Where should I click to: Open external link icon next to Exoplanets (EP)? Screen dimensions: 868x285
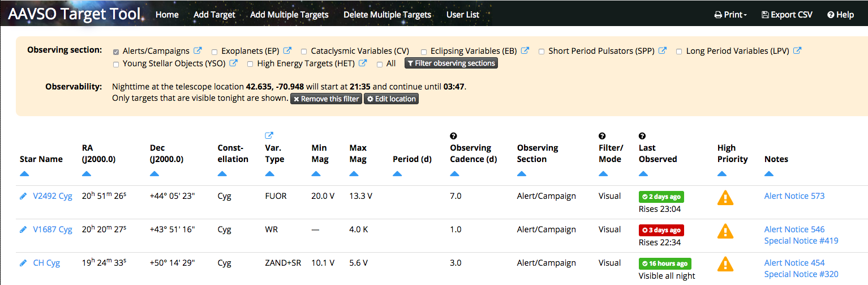[x=287, y=51]
